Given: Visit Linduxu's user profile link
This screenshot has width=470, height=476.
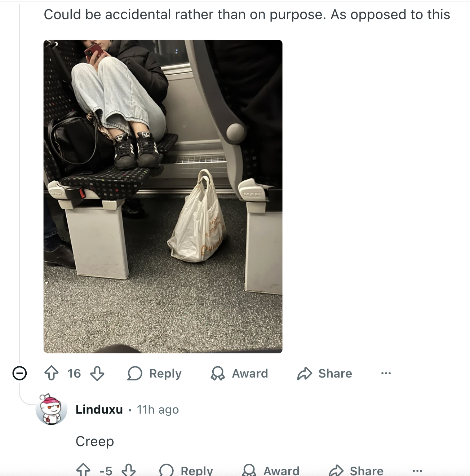Looking at the screenshot, I should coord(99,410).
